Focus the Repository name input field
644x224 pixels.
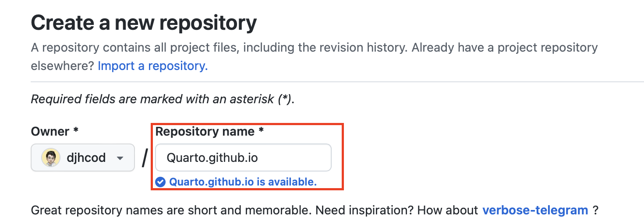pyautogui.click(x=243, y=157)
